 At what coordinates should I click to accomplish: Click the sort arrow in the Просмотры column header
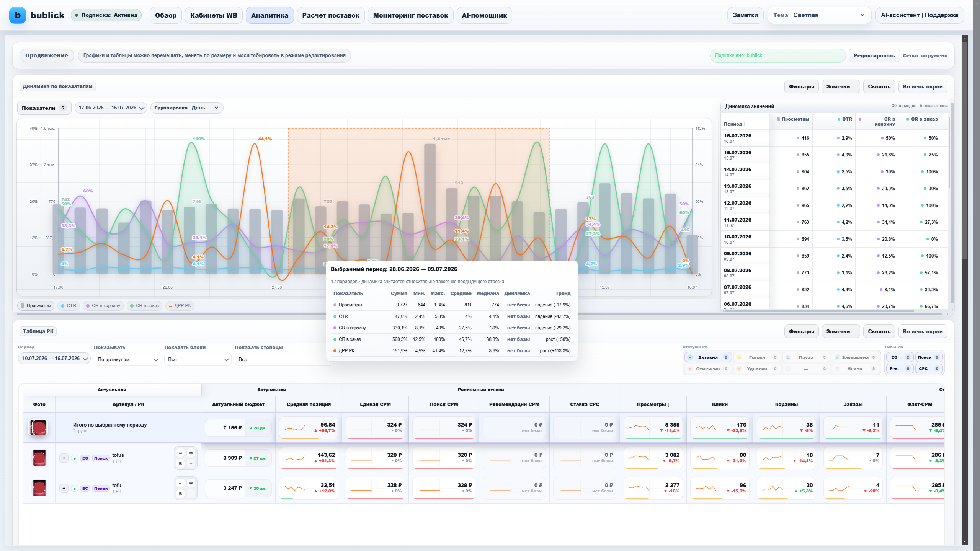click(x=668, y=404)
